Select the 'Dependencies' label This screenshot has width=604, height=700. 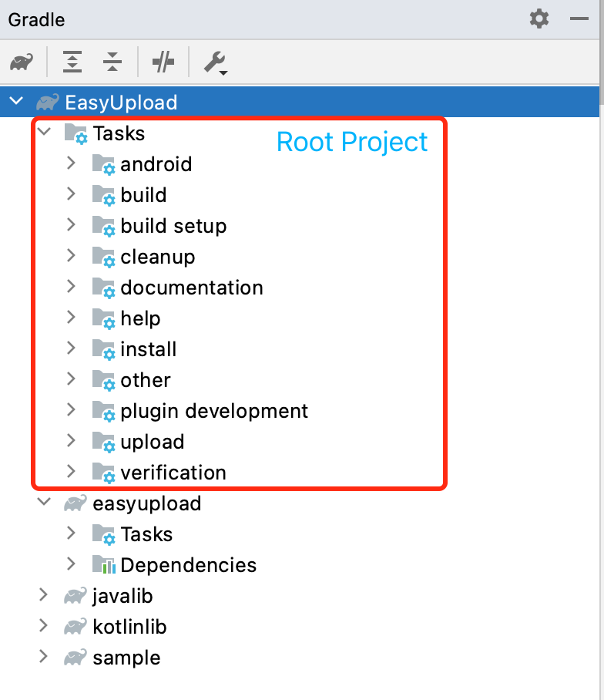[x=188, y=565]
